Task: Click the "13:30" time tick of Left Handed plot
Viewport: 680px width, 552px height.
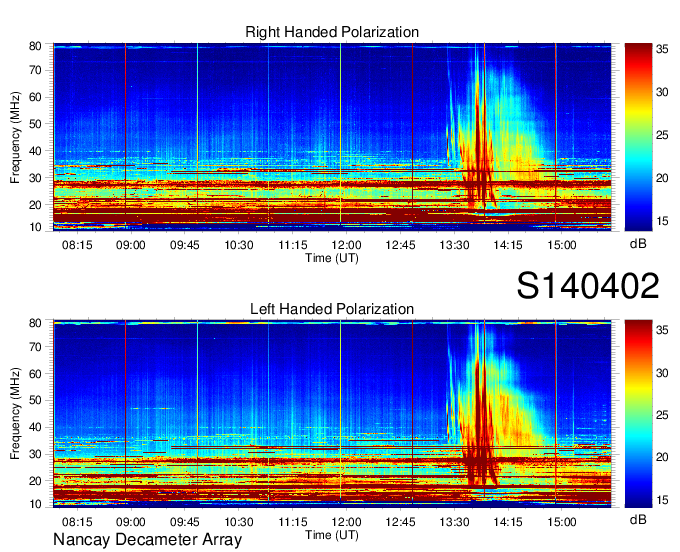Action: [454, 522]
